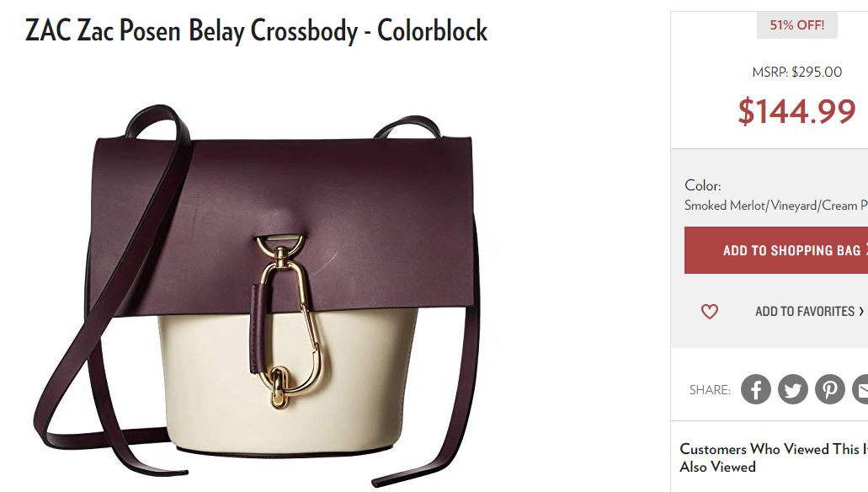Image resolution: width=868 pixels, height=492 pixels.
Task: Click the partially visible email share icon
Action: click(x=860, y=389)
